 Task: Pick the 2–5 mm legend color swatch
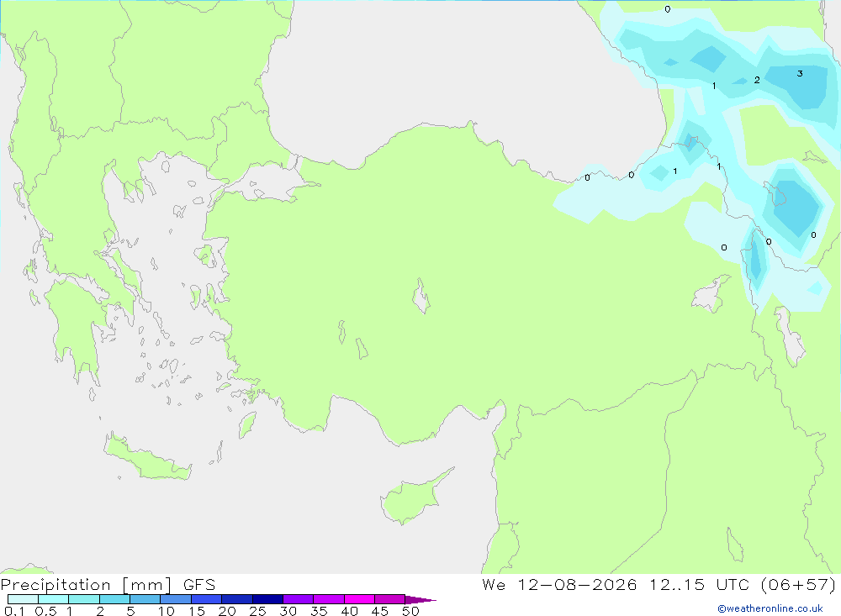coord(114,599)
